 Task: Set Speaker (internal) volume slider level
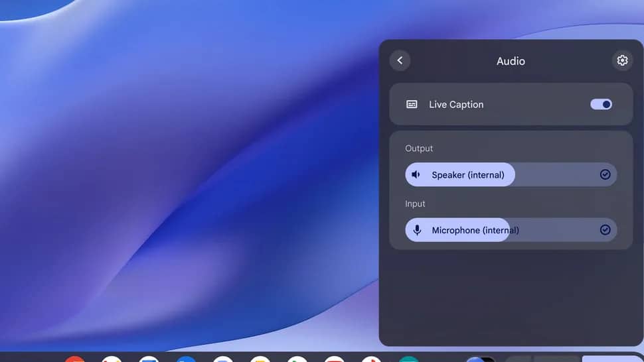[x=511, y=174]
